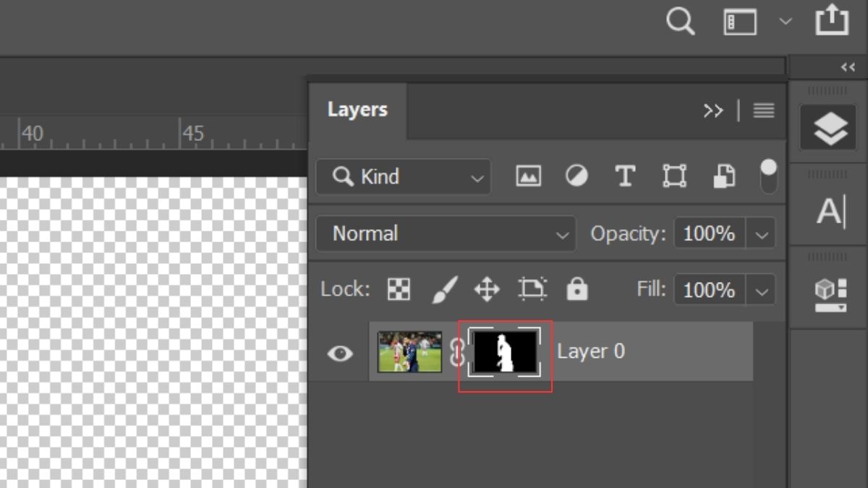The width and height of the screenshot is (868, 488).
Task: Click the Share export icon
Action: coord(832,20)
